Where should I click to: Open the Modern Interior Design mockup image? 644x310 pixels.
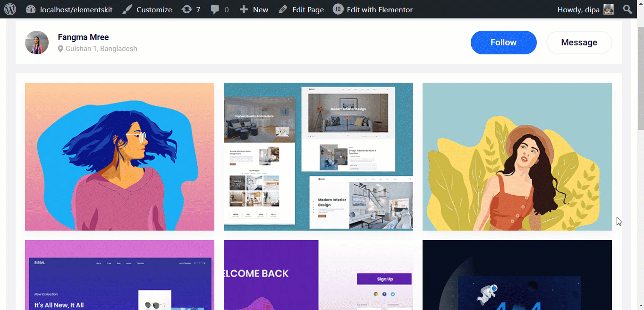click(x=318, y=156)
